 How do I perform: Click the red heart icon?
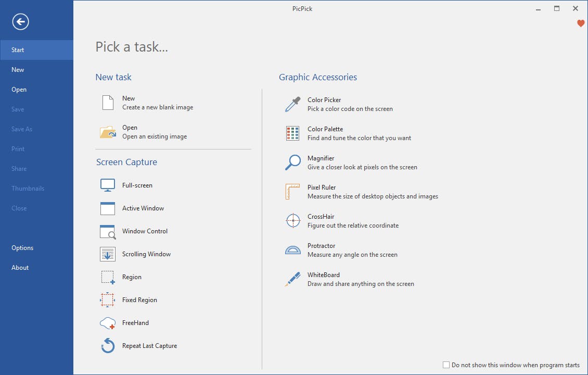pos(581,23)
